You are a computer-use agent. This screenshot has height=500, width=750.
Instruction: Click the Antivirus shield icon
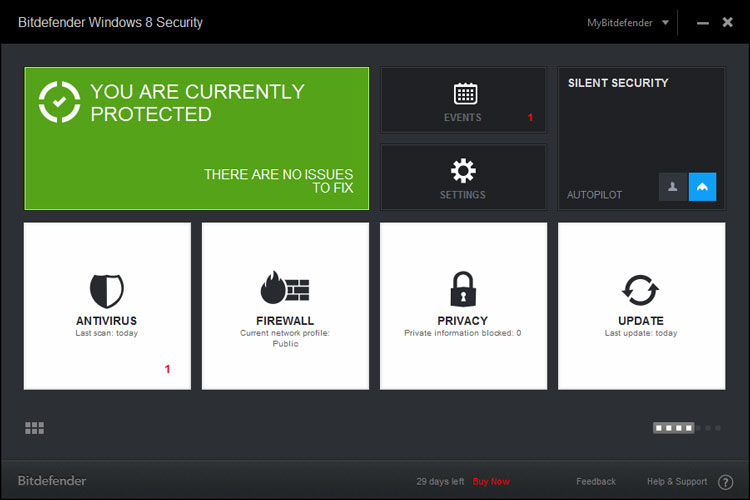[x=107, y=291]
